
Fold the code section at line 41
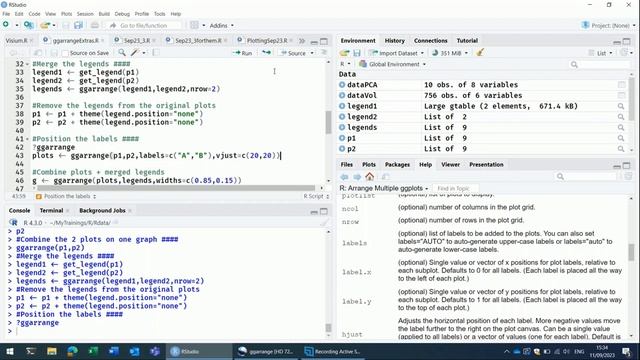pyautogui.click(x=27, y=139)
